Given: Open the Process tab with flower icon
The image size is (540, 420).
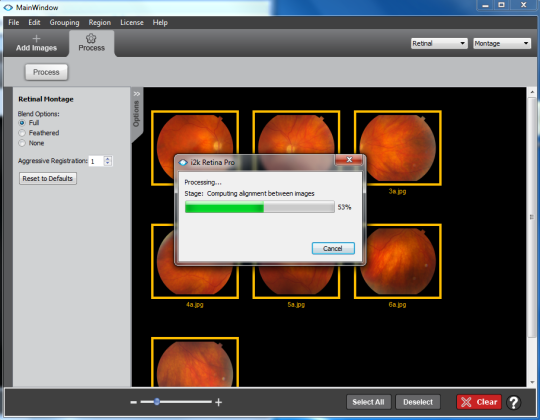Looking at the screenshot, I should point(91,43).
